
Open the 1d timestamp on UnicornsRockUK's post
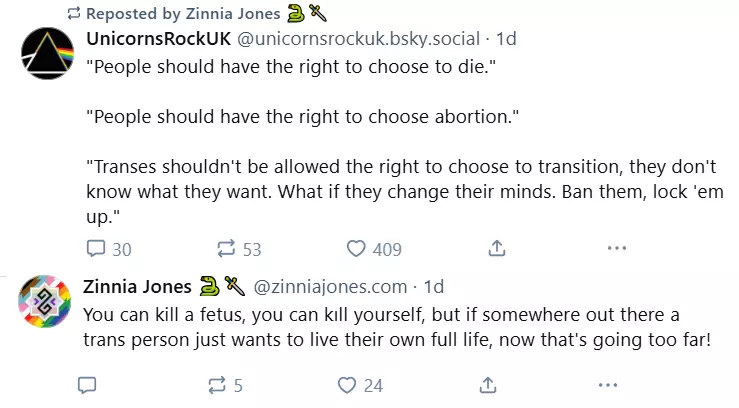coord(506,39)
